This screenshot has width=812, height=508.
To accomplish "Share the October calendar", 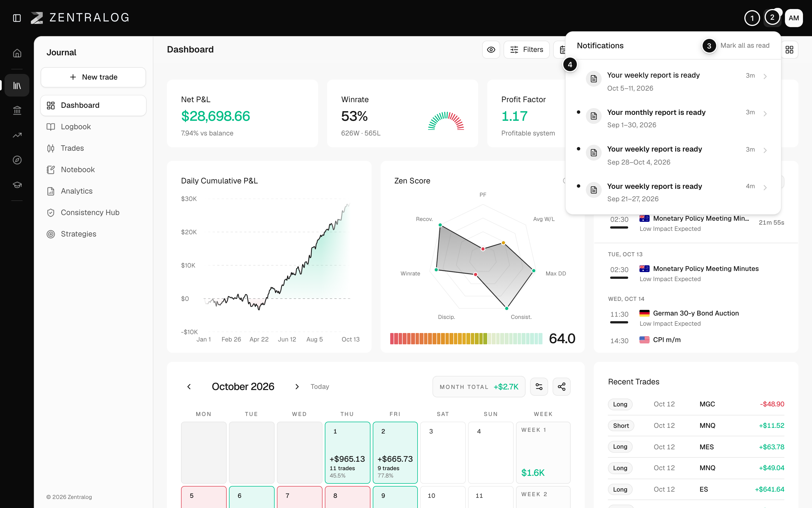I will point(562,387).
